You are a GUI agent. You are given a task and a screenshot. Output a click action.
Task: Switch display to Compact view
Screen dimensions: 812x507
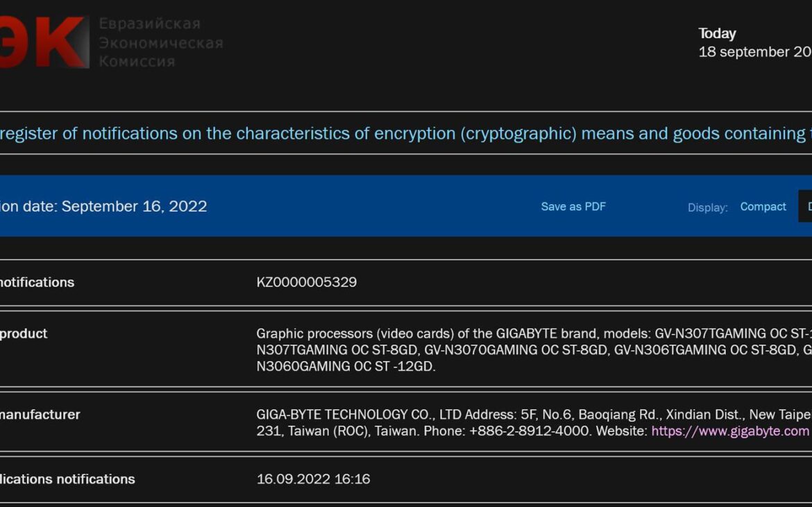click(x=763, y=207)
